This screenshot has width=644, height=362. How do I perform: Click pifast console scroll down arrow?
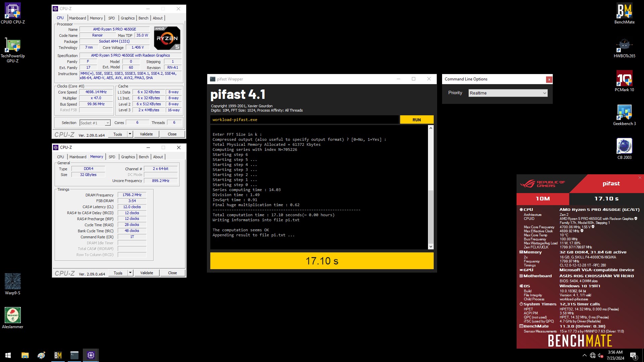[x=431, y=247]
